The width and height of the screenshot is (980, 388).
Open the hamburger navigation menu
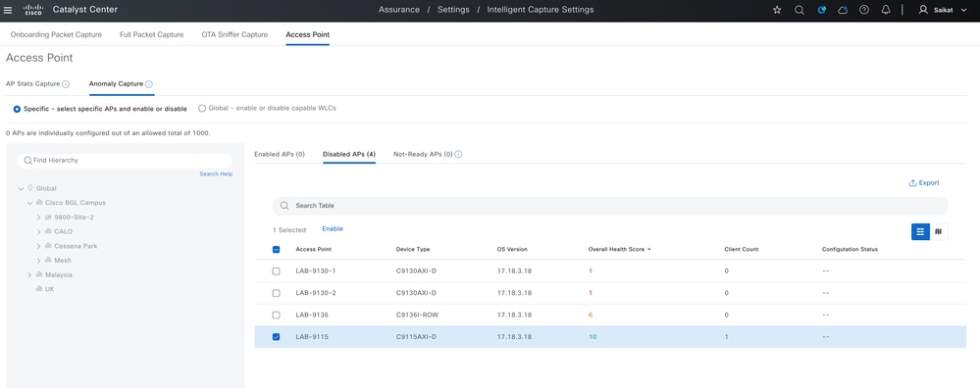pyautogui.click(x=8, y=10)
